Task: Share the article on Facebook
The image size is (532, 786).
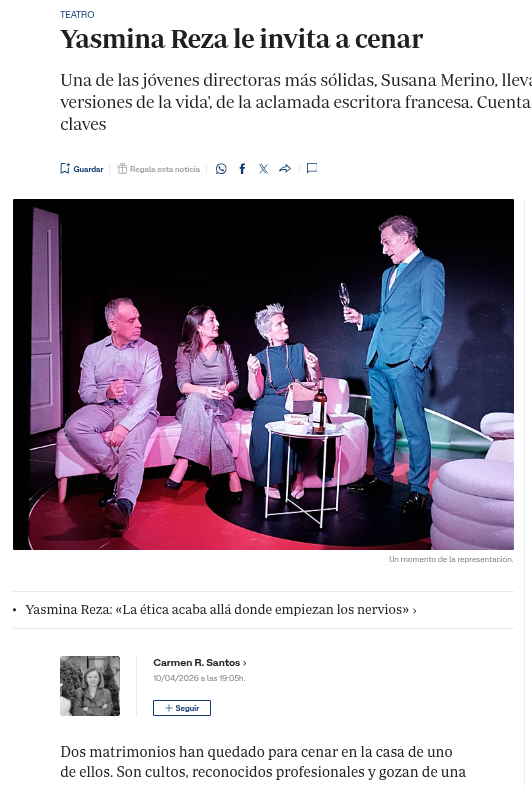Action: [242, 169]
